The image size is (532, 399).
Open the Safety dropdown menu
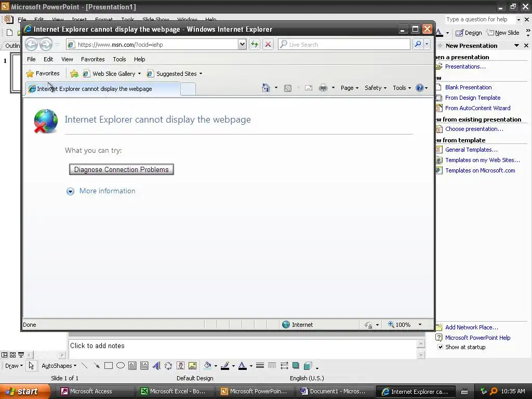point(376,88)
